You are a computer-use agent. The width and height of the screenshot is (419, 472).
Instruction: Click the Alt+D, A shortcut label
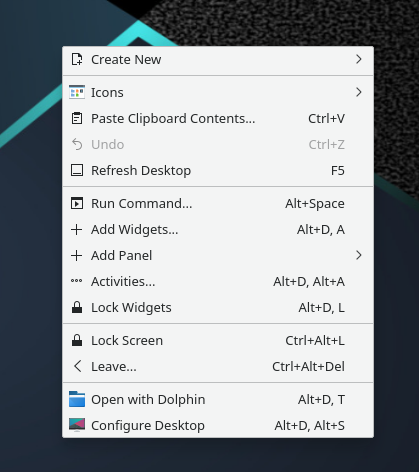[321, 230]
